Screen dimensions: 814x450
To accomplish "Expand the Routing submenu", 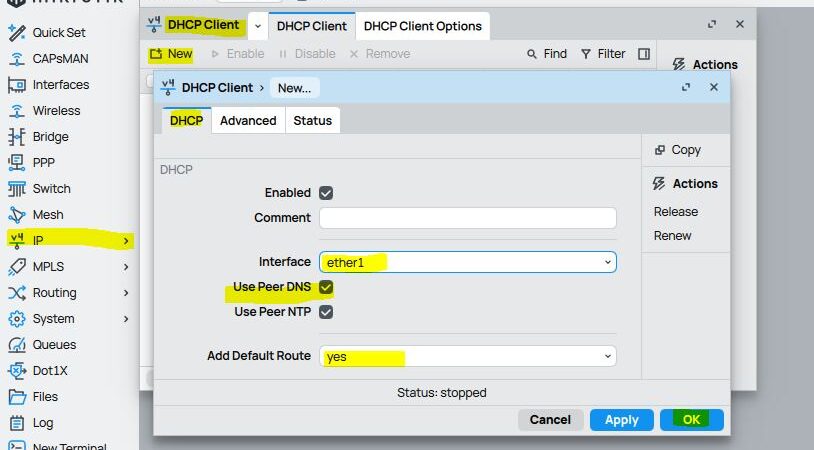I will pyautogui.click(x=126, y=293).
